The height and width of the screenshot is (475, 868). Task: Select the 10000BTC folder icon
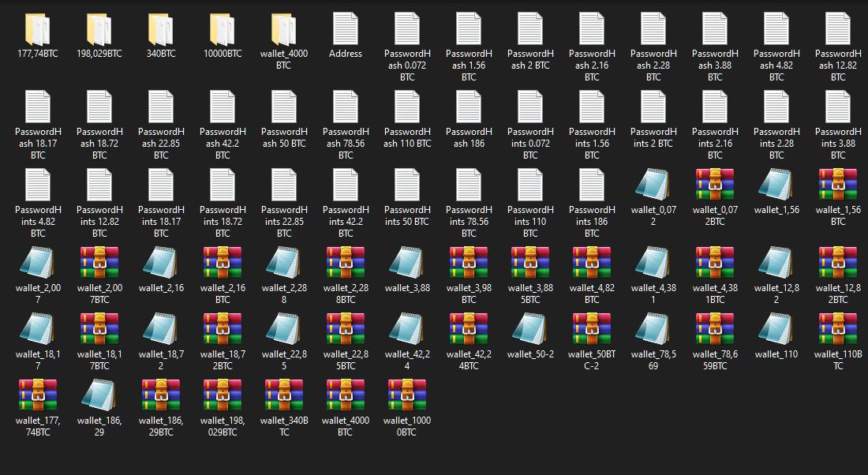point(223,30)
